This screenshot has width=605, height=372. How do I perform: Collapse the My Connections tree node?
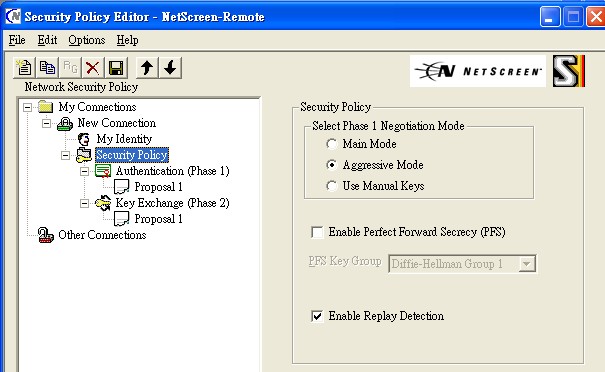27,107
